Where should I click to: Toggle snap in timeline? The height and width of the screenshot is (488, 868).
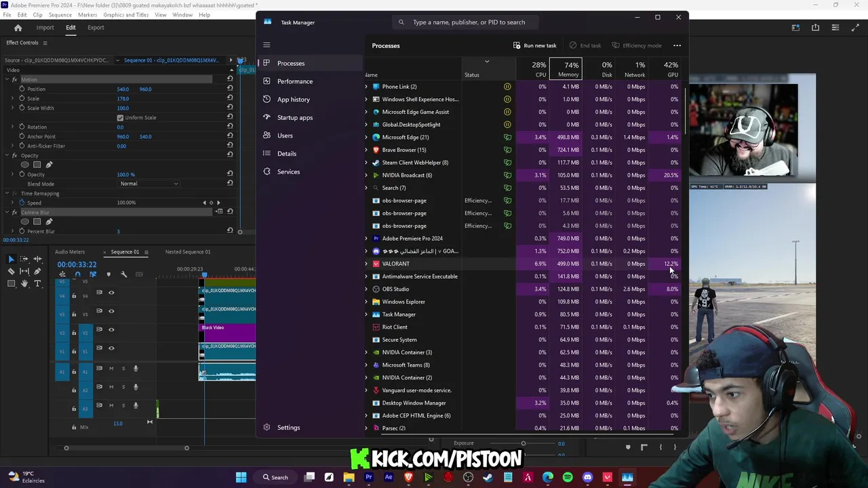point(77,274)
